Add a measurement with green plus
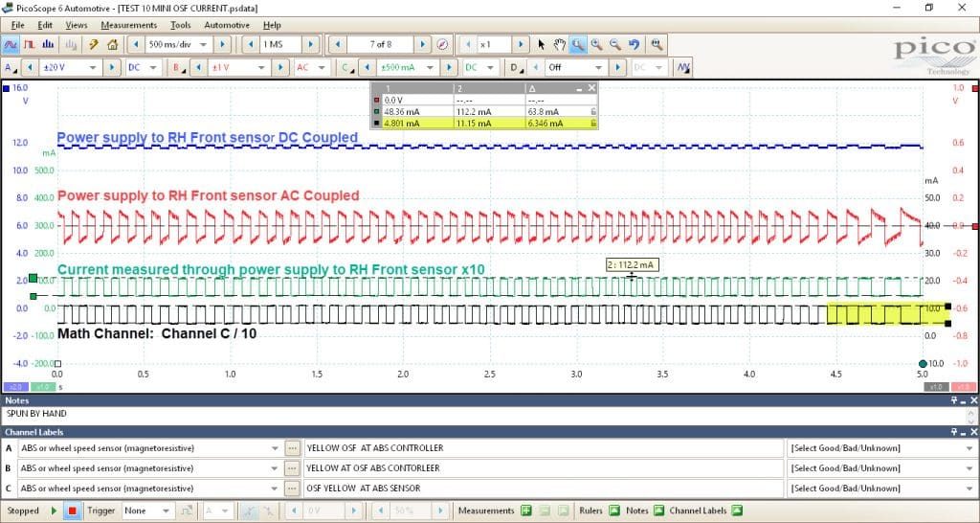 pos(526,511)
